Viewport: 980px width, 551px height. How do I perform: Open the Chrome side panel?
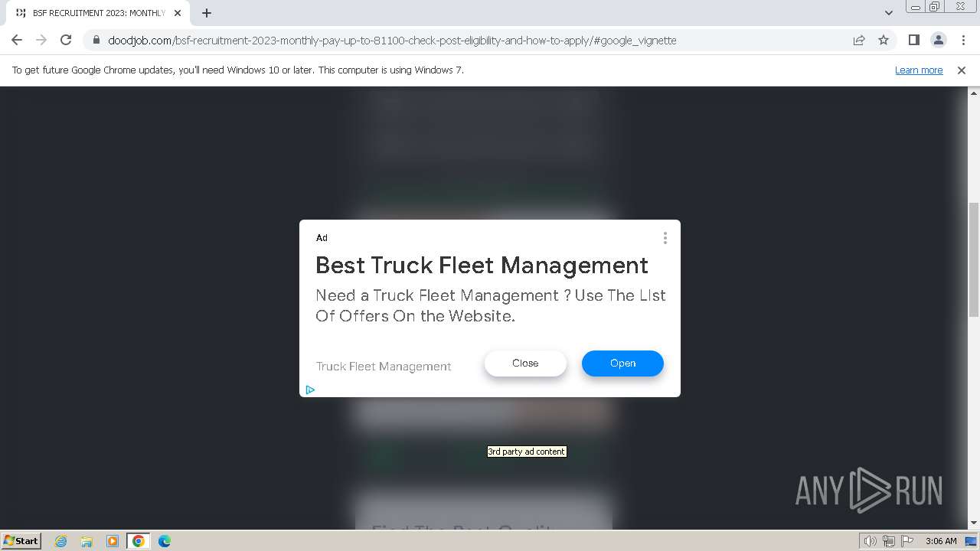click(913, 40)
